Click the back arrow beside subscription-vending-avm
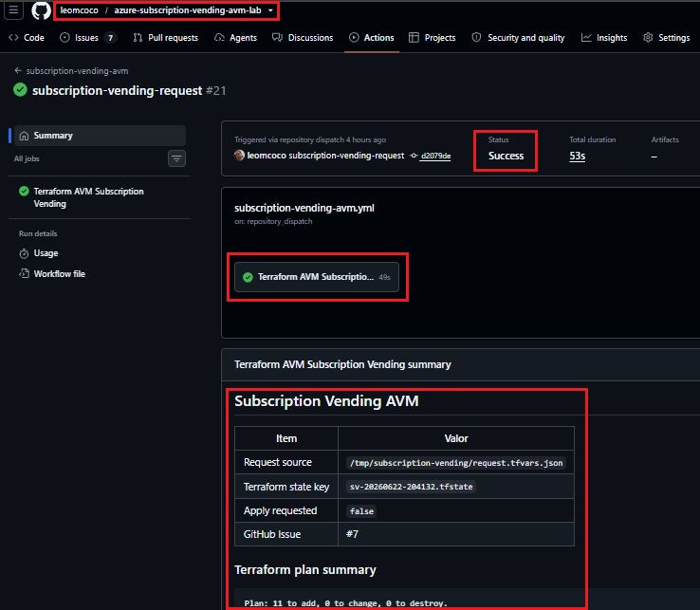The image size is (700, 610). (18, 70)
